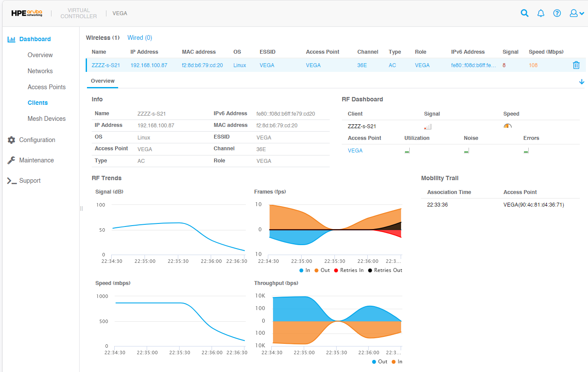Viewport: 588px width, 372px height.
Task: Click the access point Errors indicator icon
Action: click(526, 151)
